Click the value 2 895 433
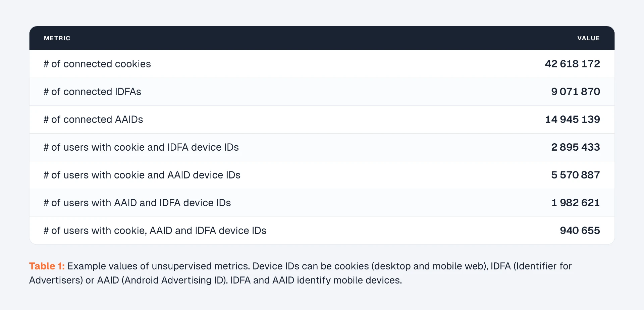 pyautogui.click(x=576, y=147)
